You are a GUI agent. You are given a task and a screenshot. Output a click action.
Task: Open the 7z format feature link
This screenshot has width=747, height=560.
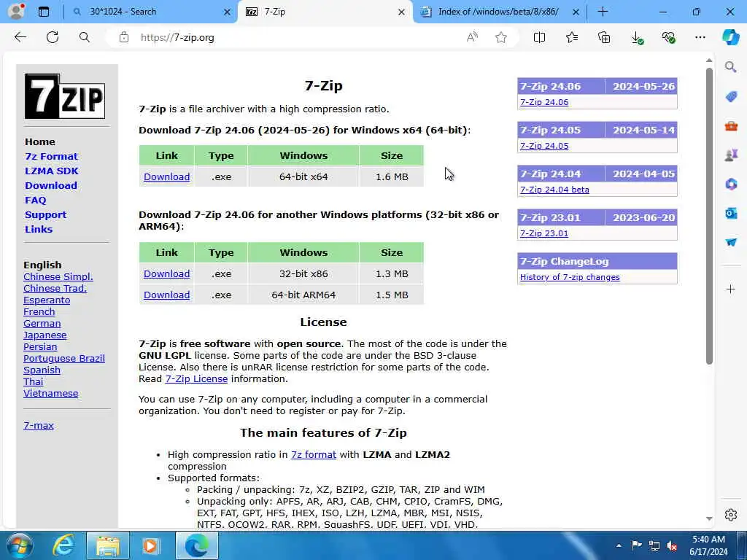tap(314, 455)
